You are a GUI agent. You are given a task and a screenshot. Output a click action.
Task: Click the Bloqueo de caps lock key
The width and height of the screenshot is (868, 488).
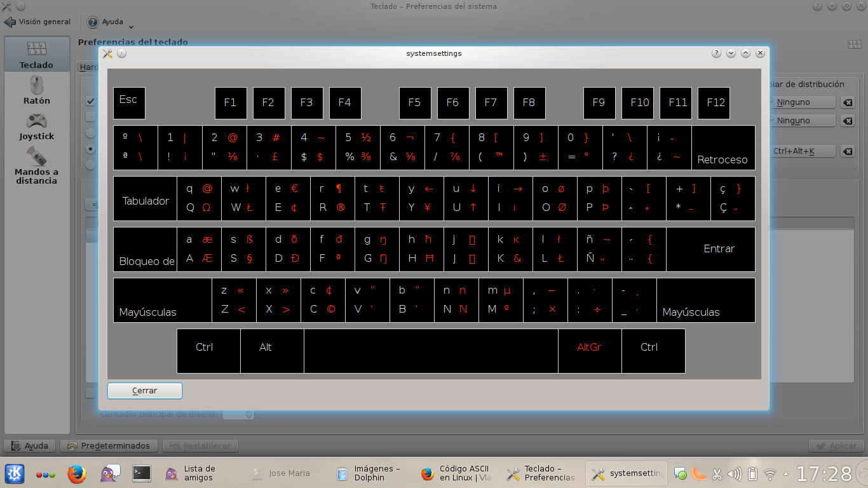click(x=145, y=249)
